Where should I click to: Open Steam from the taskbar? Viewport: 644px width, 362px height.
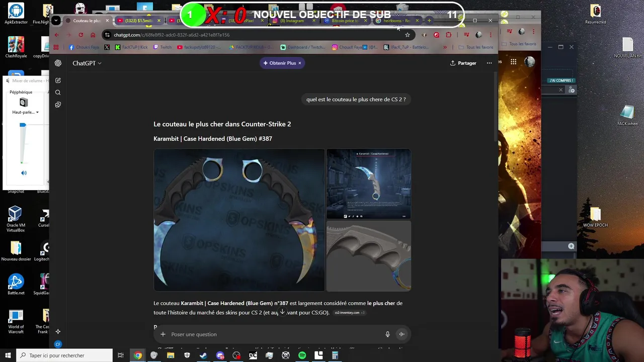pyautogui.click(x=203, y=355)
